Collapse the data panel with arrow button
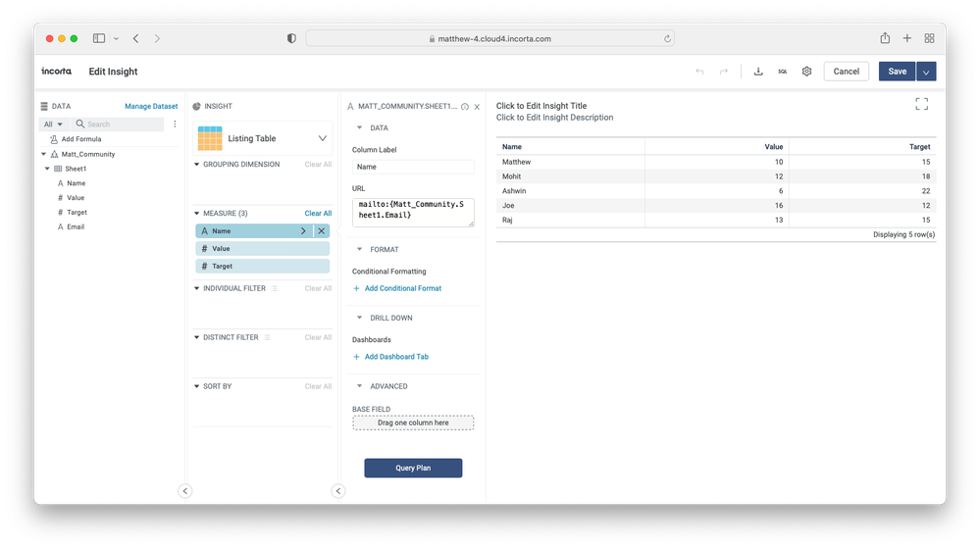This screenshot has height=549, width=980. (x=185, y=491)
